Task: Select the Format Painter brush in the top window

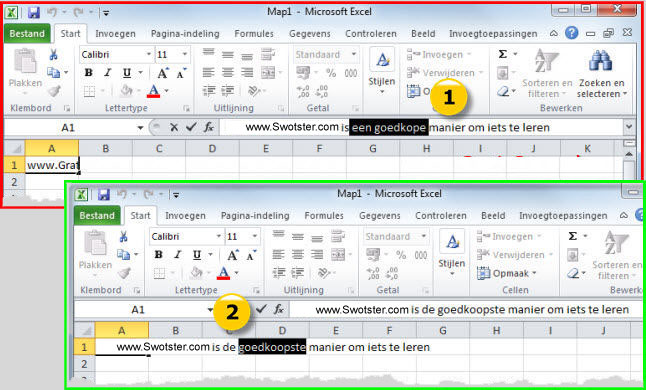Action: point(54,91)
